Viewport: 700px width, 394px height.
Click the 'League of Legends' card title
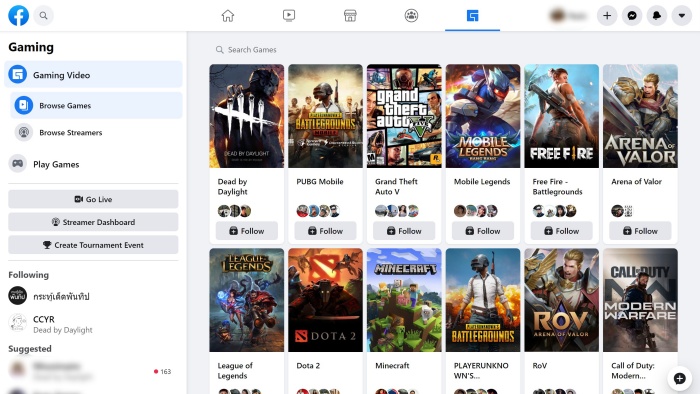(235, 370)
